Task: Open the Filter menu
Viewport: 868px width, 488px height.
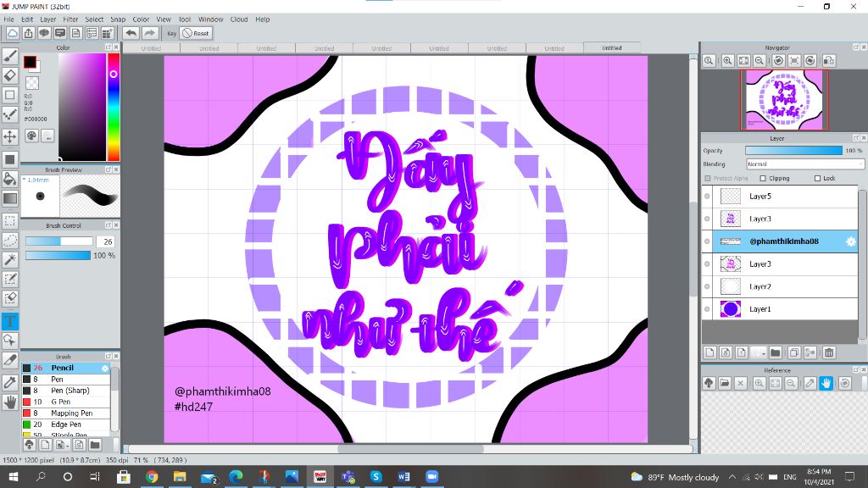Action: click(x=70, y=19)
